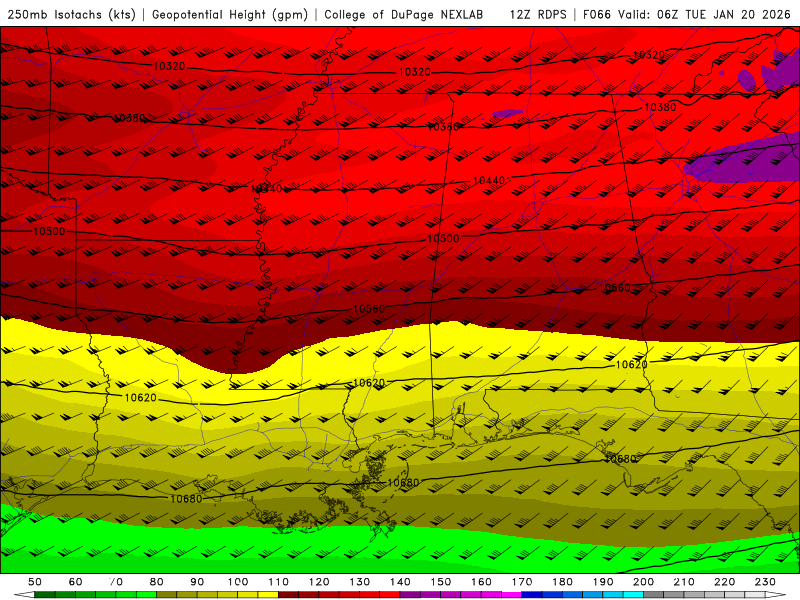Click the legend value 150

pyautogui.click(x=441, y=582)
